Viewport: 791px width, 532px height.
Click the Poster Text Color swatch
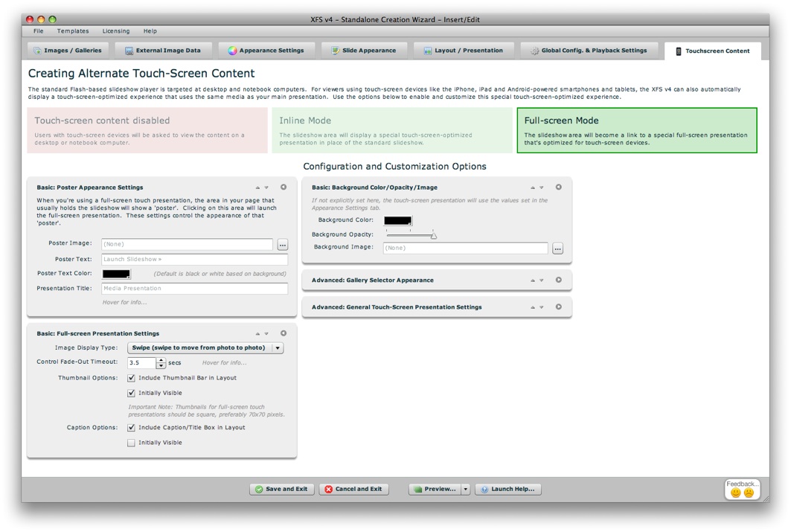116,274
